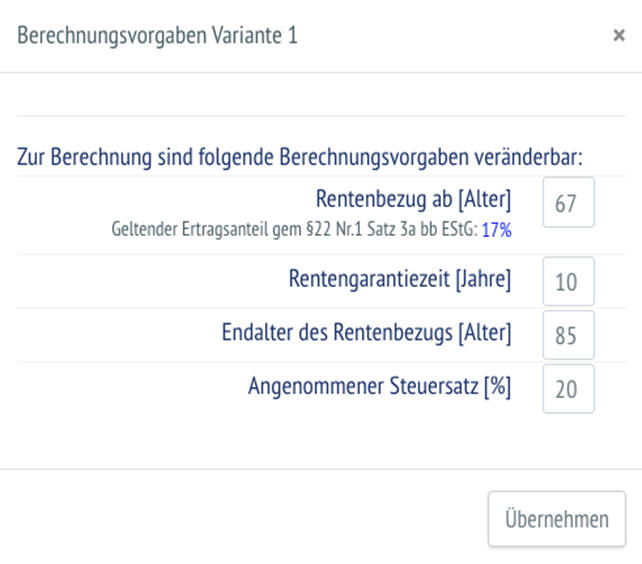
Task: Place cursor in the field showing 10
Action: pyautogui.click(x=567, y=282)
